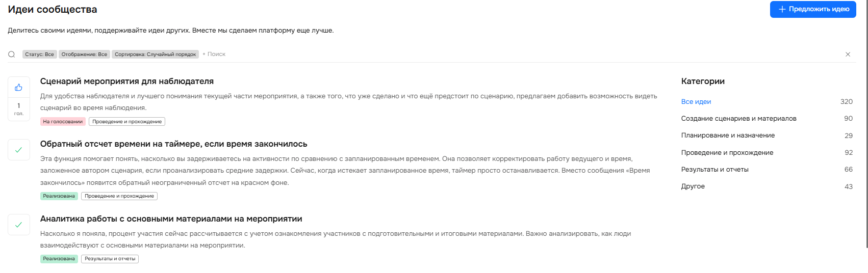The image size is (868, 273).
Task: Click checkmark icon beside analytics idea
Action: 19,225
